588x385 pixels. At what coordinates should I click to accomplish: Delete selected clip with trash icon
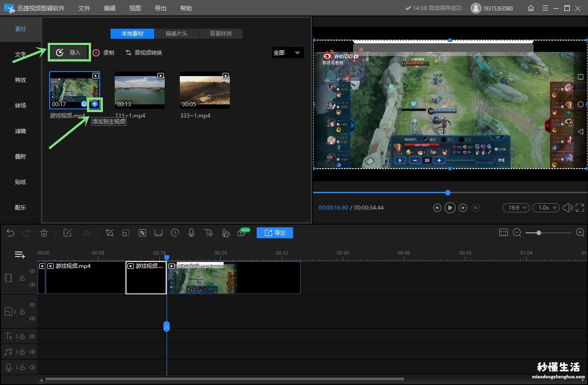click(x=44, y=233)
